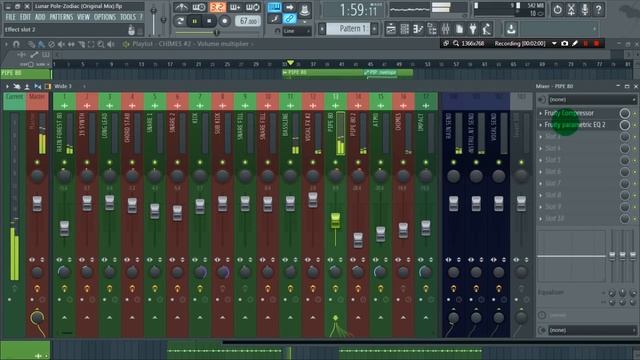
Task: Expand the Slot 5 arrow
Action: pyautogui.click(x=541, y=160)
